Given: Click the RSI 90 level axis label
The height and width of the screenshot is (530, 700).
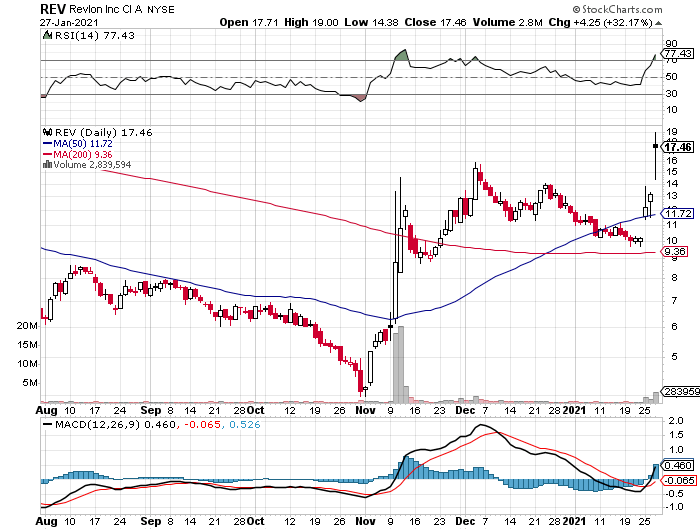Looking at the screenshot, I should pos(671,44).
